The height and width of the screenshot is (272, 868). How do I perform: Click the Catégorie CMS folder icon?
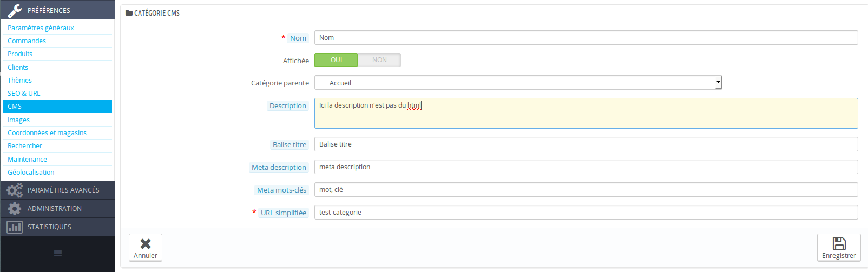[x=129, y=13]
